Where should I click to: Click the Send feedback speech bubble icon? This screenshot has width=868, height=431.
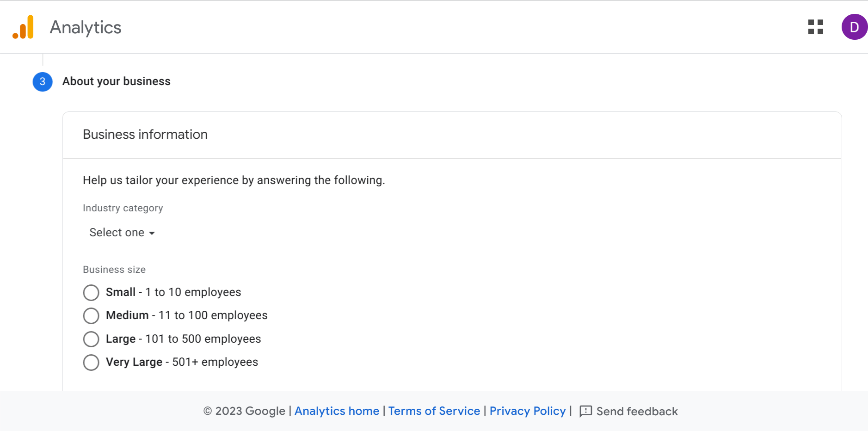(585, 411)
